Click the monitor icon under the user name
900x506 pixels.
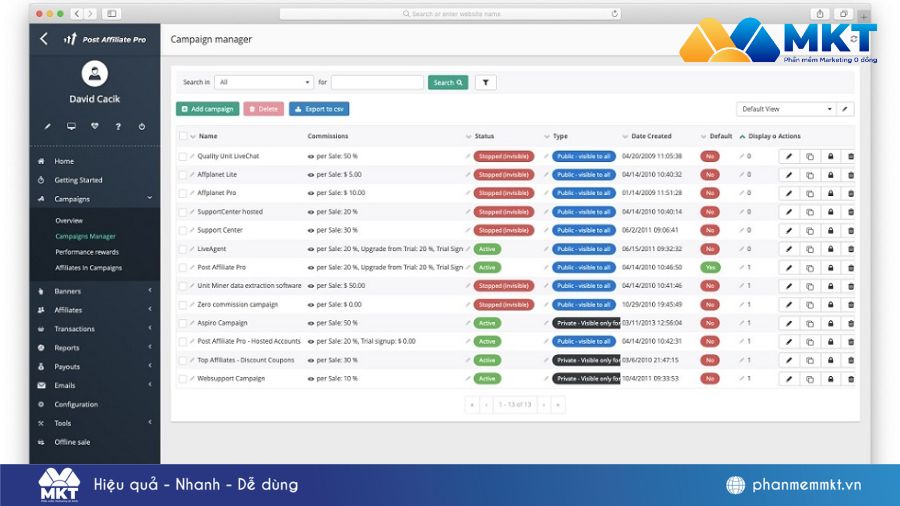tap(71, 127)
